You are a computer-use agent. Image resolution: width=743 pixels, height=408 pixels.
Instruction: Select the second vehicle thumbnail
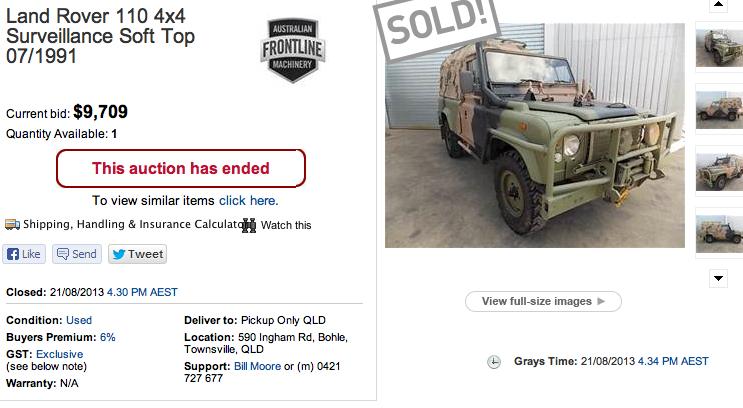point(718,110)
